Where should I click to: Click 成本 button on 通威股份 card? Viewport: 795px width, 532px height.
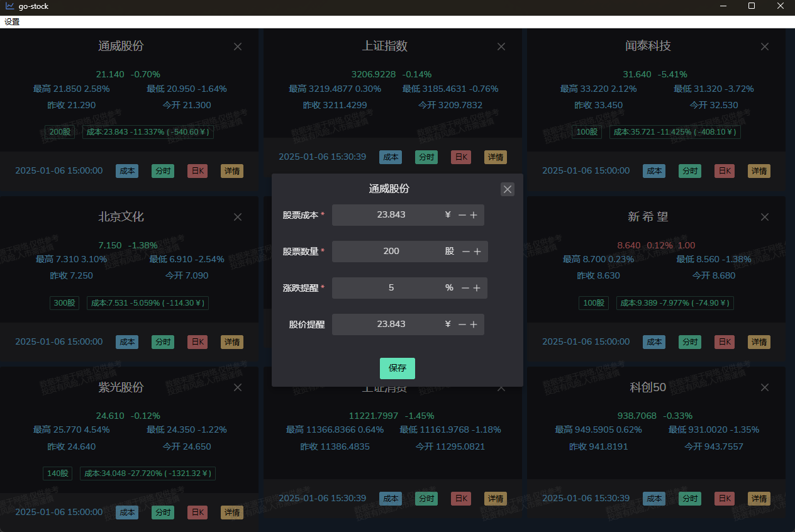tap(127, 171)
